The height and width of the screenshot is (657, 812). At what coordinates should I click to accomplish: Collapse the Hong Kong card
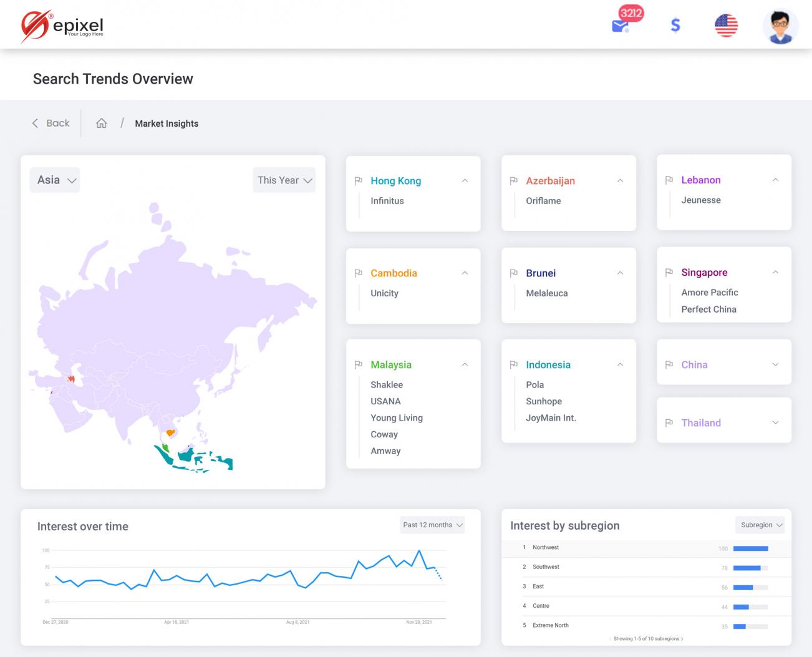[465, 181]
